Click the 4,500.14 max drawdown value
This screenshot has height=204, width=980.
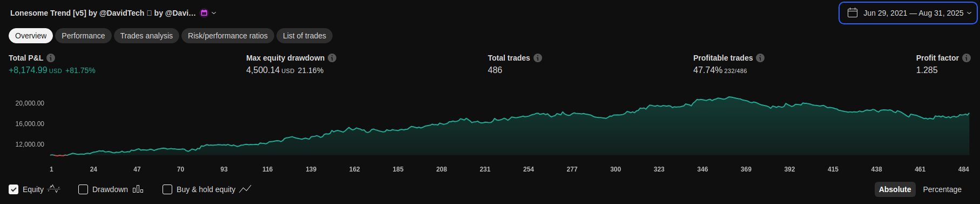coord(263,70)
